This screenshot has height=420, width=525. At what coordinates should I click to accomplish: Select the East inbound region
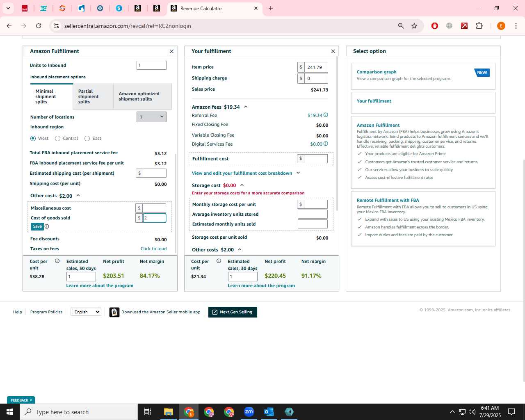[x=87, y=138]
